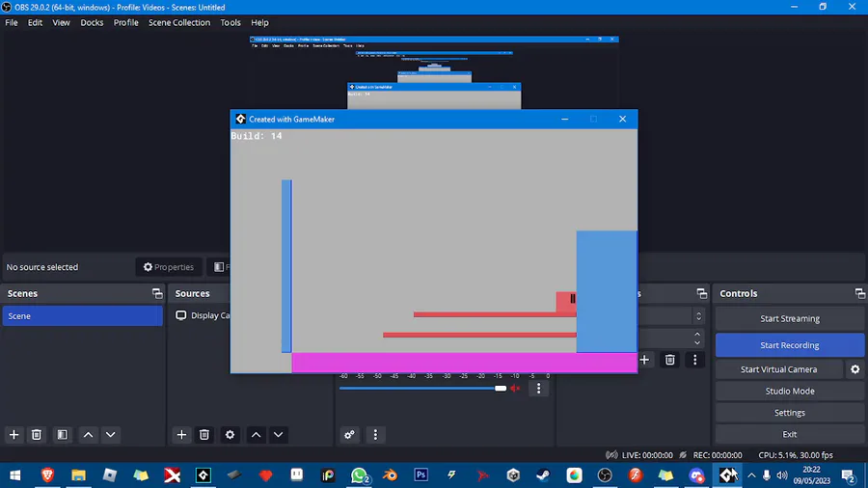868x488 pixels.
Task: Click Start Virtual Camera button
Action: pos(779,369)
